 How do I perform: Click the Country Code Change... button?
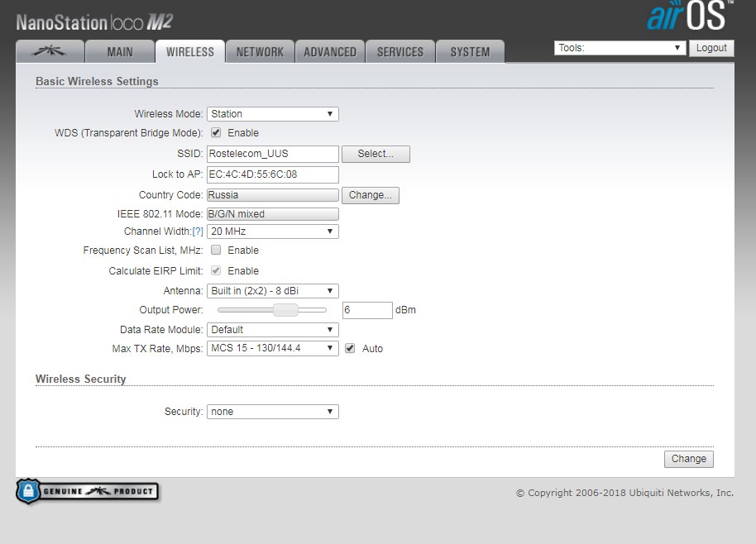pos(371,195)
